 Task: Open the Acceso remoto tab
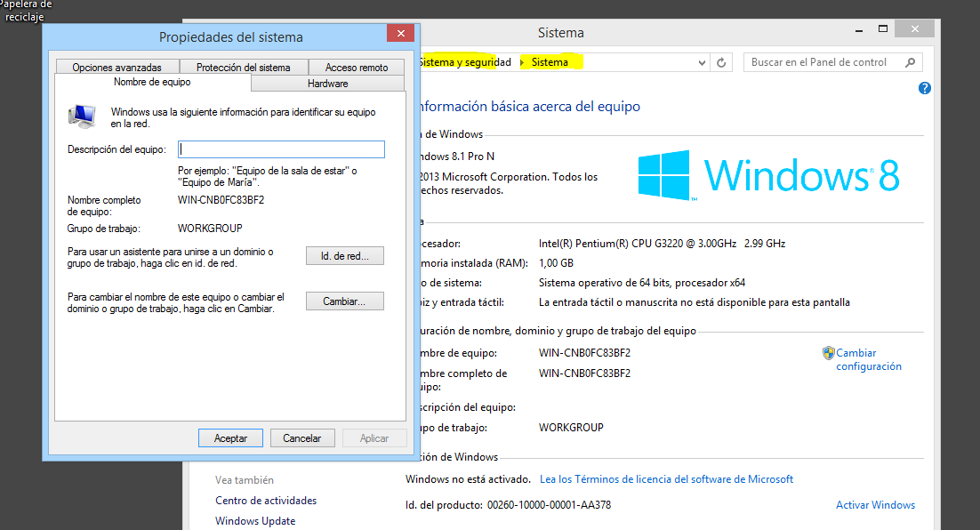point(357,67)
